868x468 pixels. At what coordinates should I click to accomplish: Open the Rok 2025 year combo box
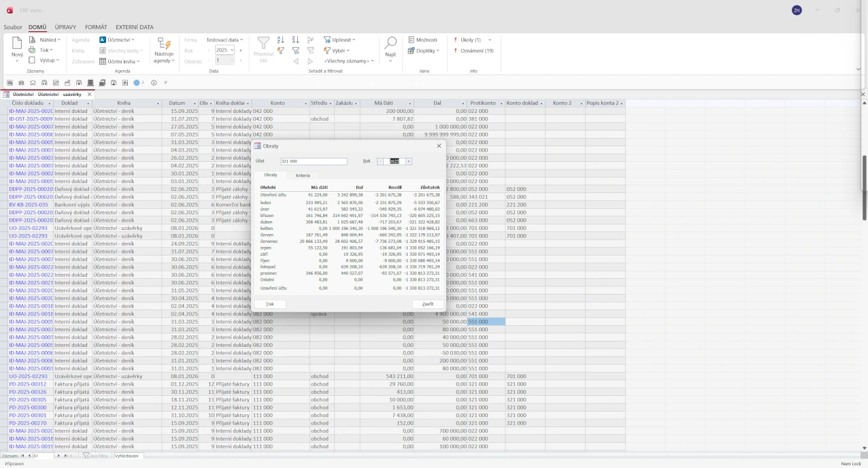[224, 50]
